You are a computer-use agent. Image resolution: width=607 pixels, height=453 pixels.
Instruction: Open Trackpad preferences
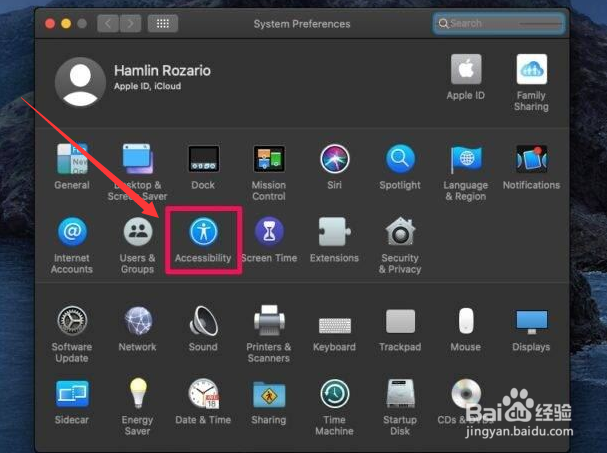[x=400, y=321]
